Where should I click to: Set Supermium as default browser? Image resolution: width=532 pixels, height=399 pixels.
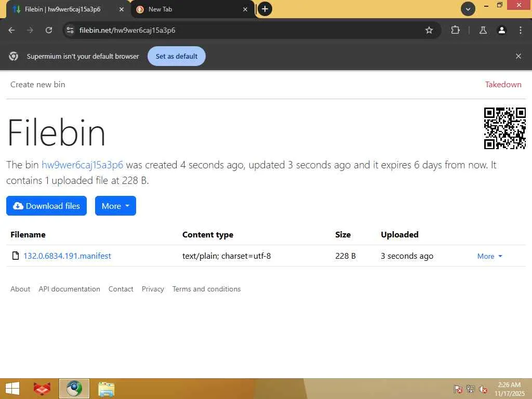pyautogui.click(x=177, y=56)
